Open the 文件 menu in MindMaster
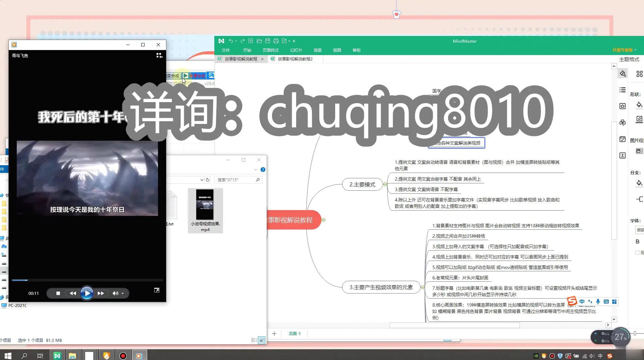The width and height of the screenshot is (644, 360). [226, 50]
